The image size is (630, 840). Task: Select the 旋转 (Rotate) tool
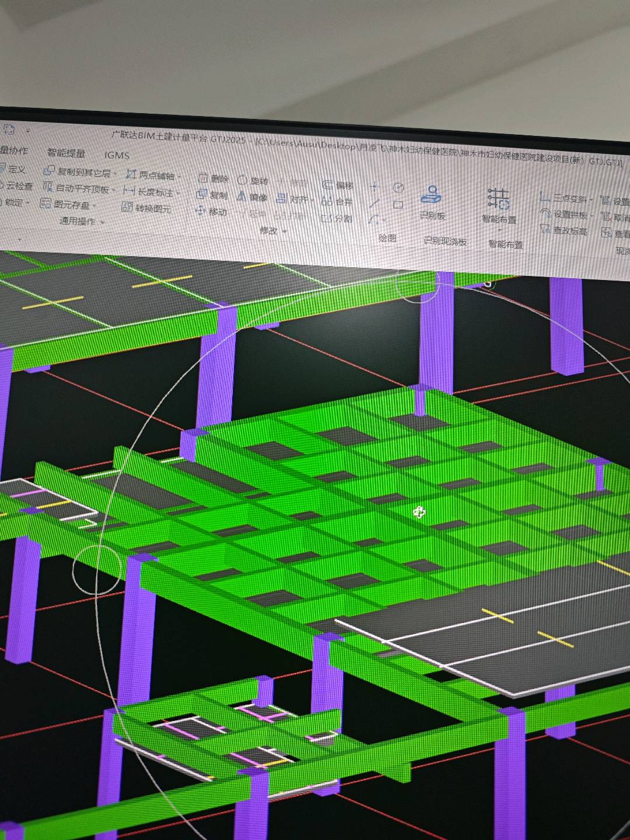(252, 181)
